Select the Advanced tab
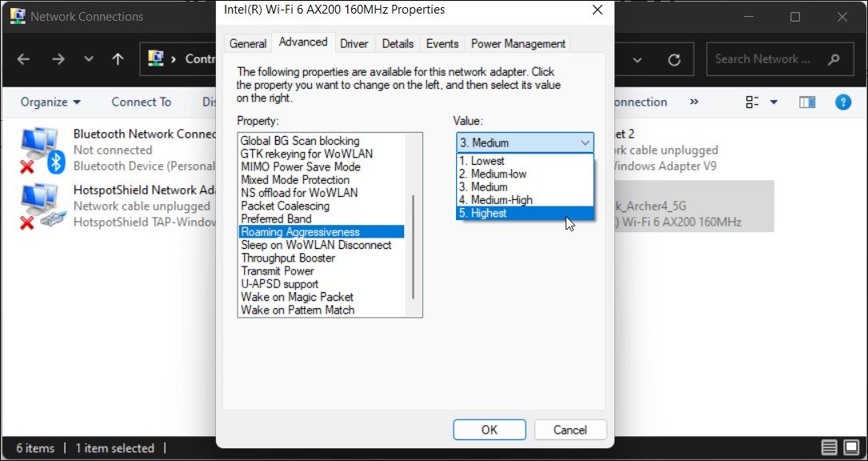This screenshot has width=868, height=461. tap(303, 42)
